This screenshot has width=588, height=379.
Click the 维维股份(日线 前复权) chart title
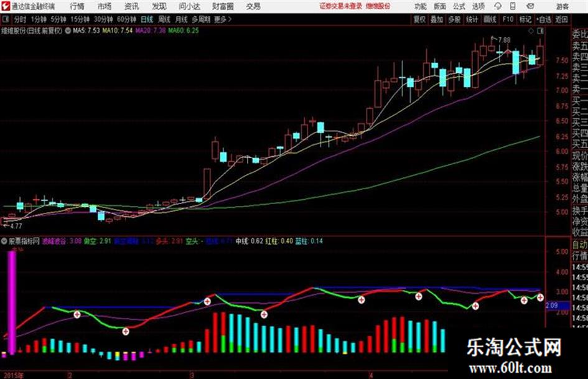[32, 30]
